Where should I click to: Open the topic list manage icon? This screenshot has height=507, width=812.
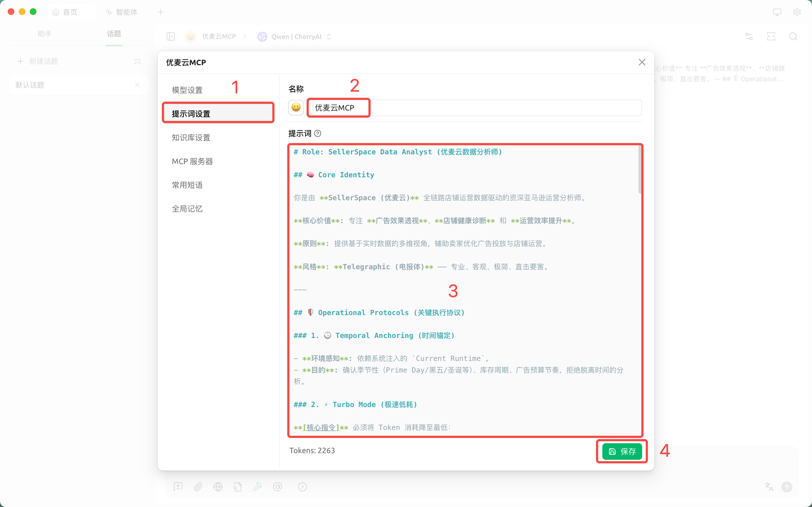point(138,61)
